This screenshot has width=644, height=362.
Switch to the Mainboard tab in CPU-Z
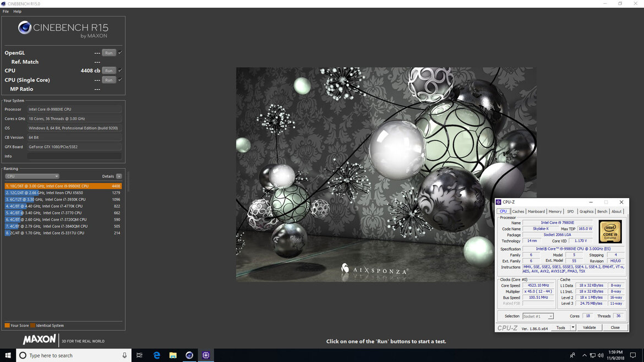[x=536, y=211]
